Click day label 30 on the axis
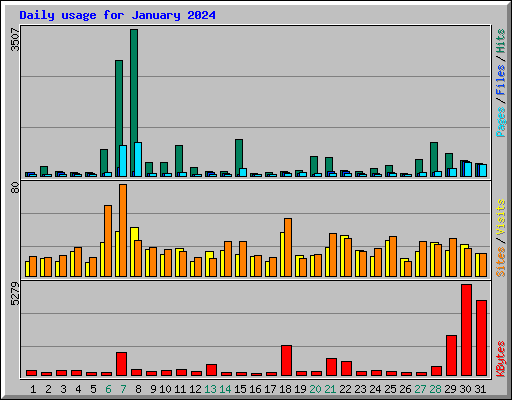This screenshot has height=400, width=512. [465, 389]
